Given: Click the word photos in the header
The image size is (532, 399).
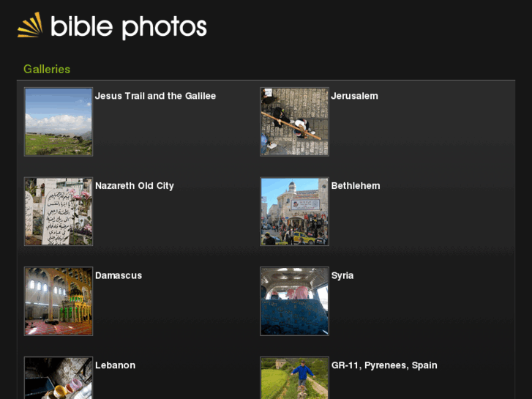Looking at the screenshot, I should click(164, 27).
